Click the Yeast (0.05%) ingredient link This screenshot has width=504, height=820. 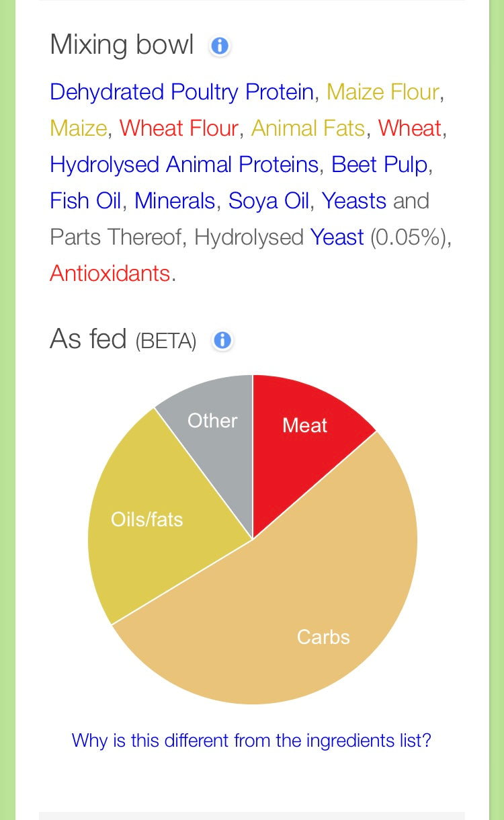337,237
